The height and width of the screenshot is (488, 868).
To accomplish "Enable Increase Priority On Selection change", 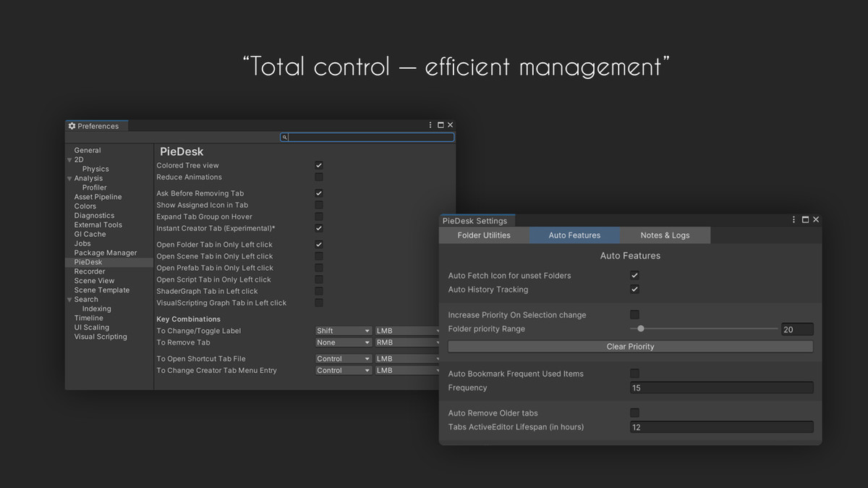I will click(x=634, y=314).
